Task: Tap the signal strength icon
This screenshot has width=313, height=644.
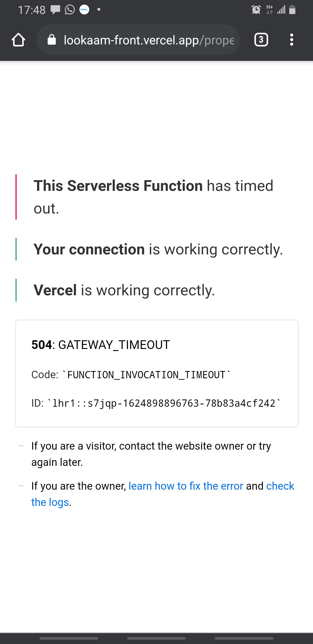Action: [281, 10]
